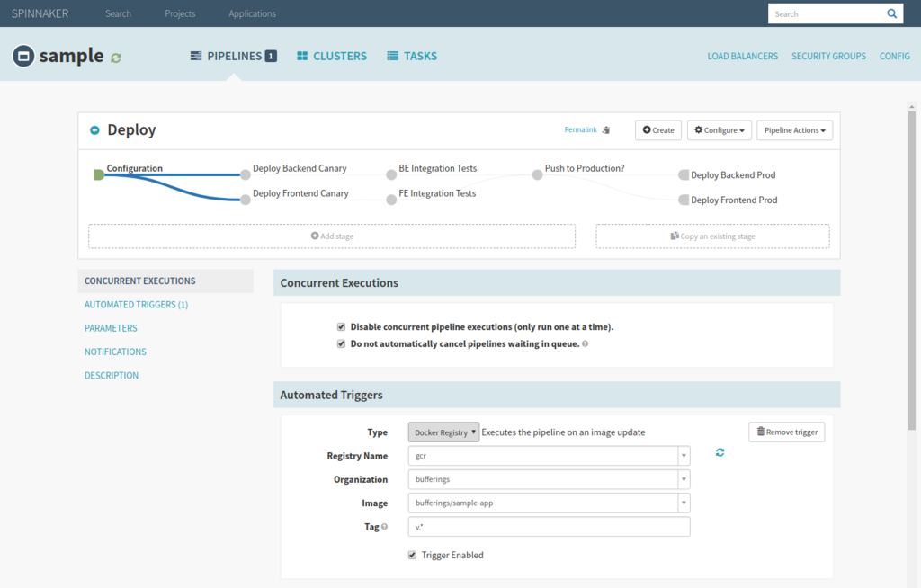Open the Config section

pos(894,56)
